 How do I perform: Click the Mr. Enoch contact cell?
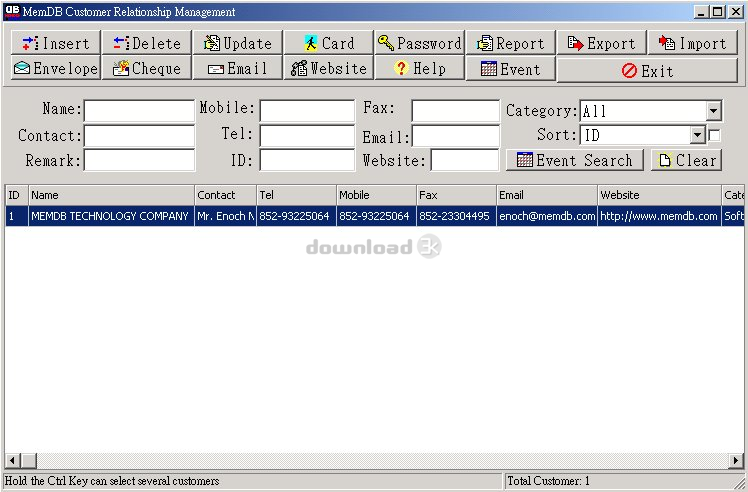pyautogui.click(x=225, y=216)
